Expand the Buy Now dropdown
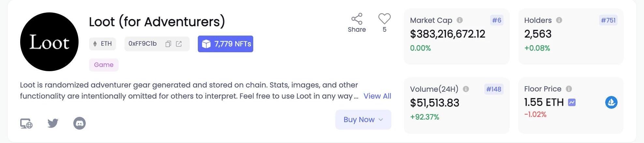Viewport: 644px width, 143px height. pyautogui.click(x=363, y=120)
